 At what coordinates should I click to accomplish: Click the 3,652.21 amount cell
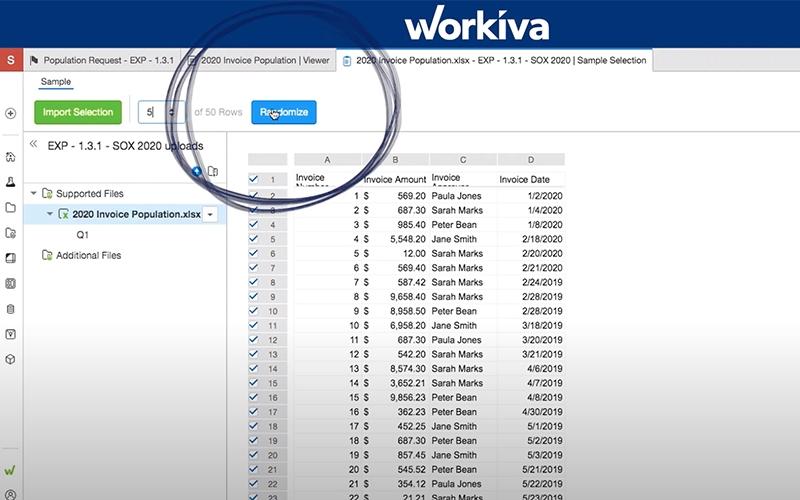tap(395, 383)
